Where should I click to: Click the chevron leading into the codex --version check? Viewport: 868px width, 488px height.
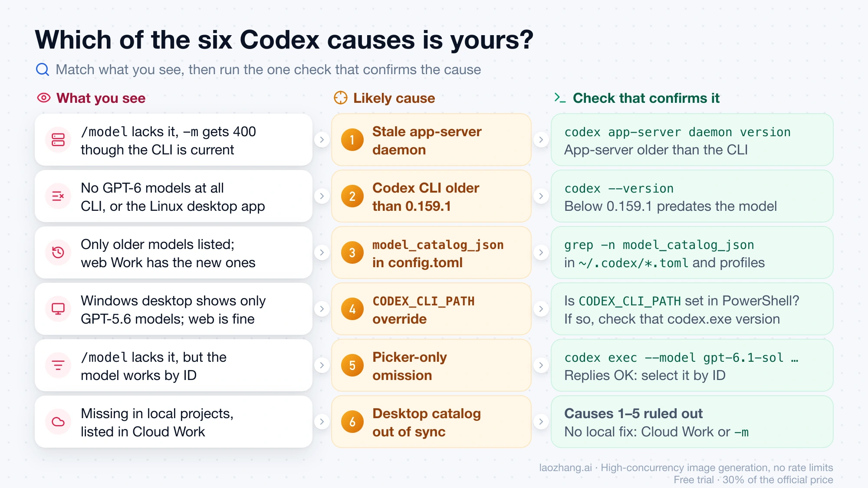click(541, 196)
